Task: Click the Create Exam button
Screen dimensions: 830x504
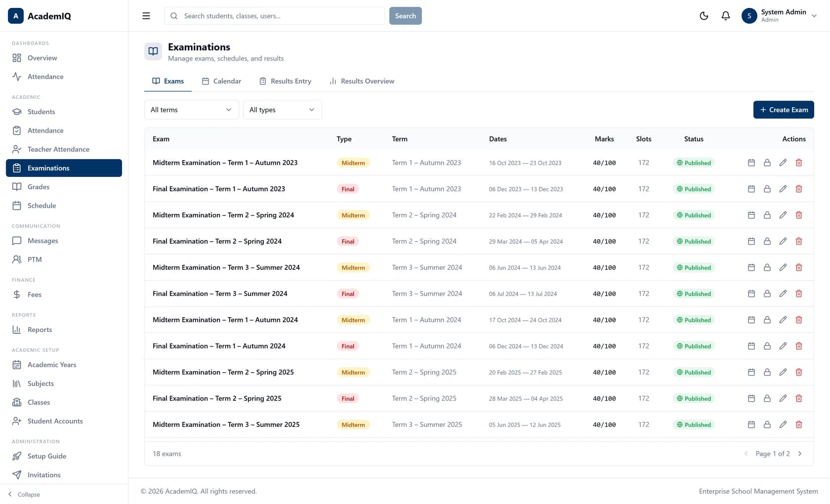Action: pos(784,110)
